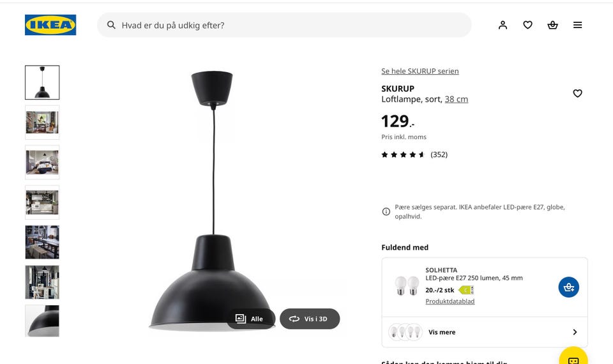613x364 pixels.
Task: Click the IKEA logo
Action: (50, 25)
